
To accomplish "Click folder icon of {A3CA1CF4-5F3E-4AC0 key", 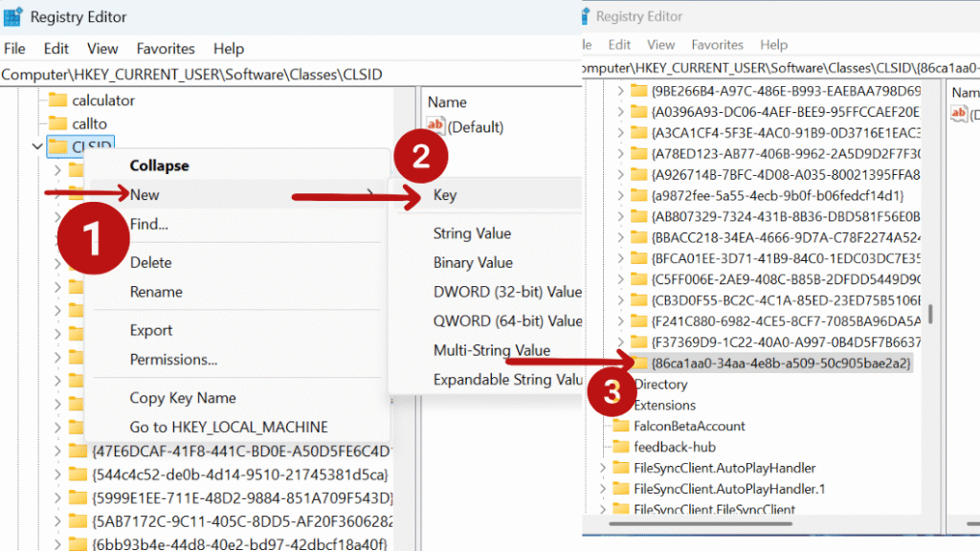I will pos(638,132).
